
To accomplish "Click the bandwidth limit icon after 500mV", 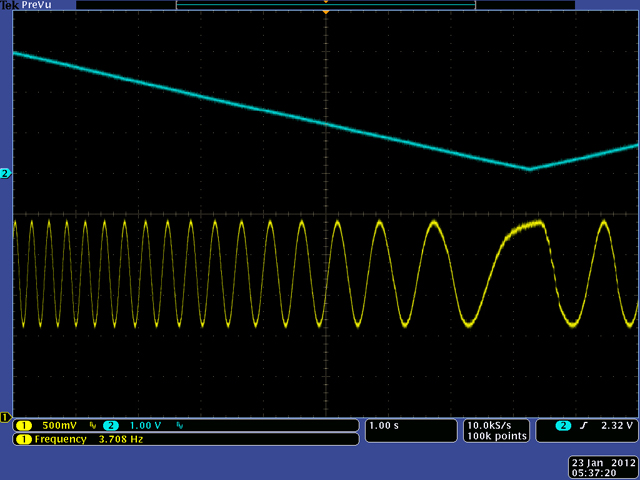I will tap(93, 426).
